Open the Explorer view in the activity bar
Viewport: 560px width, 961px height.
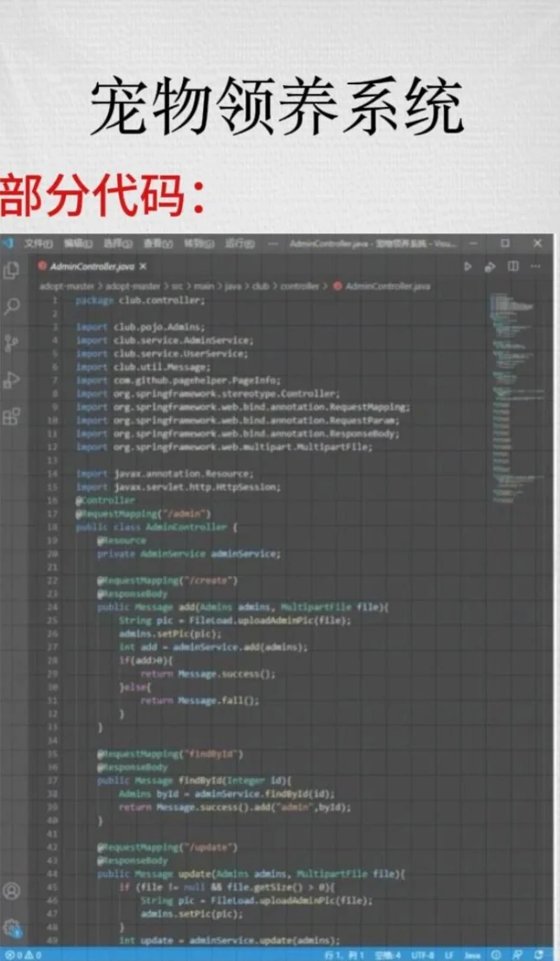click(11, 271)
